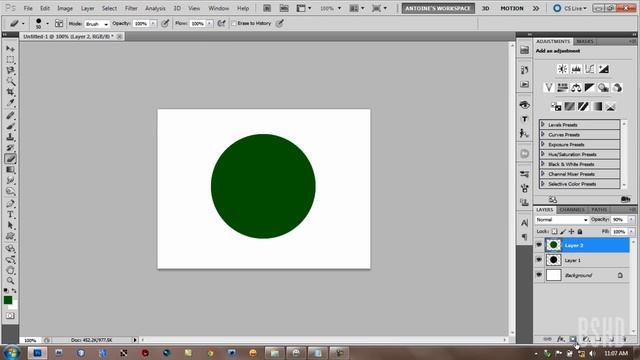
Task: Toggle lock all button
Action: [x=580, y=231]
